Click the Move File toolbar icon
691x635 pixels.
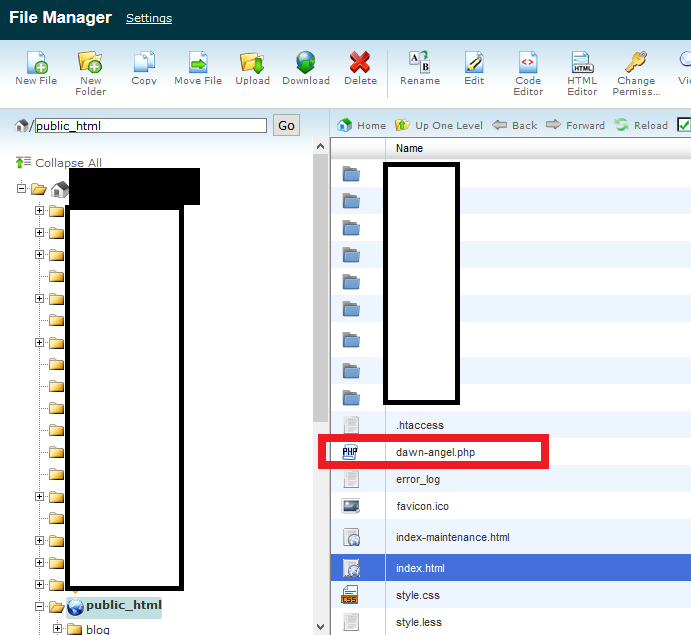point(198,62)
